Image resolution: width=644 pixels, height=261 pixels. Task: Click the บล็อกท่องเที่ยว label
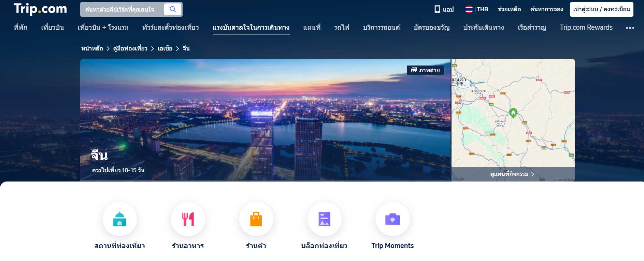[325, 246]
